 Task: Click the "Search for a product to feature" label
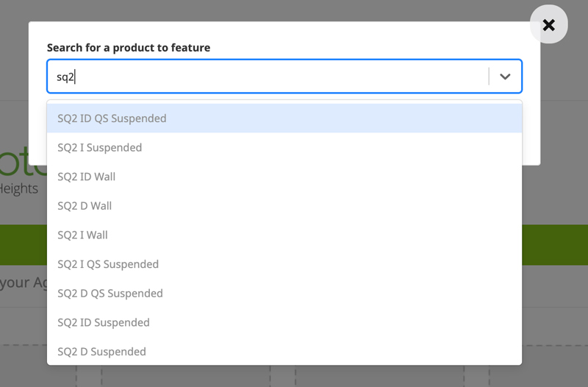coord(129,48)
